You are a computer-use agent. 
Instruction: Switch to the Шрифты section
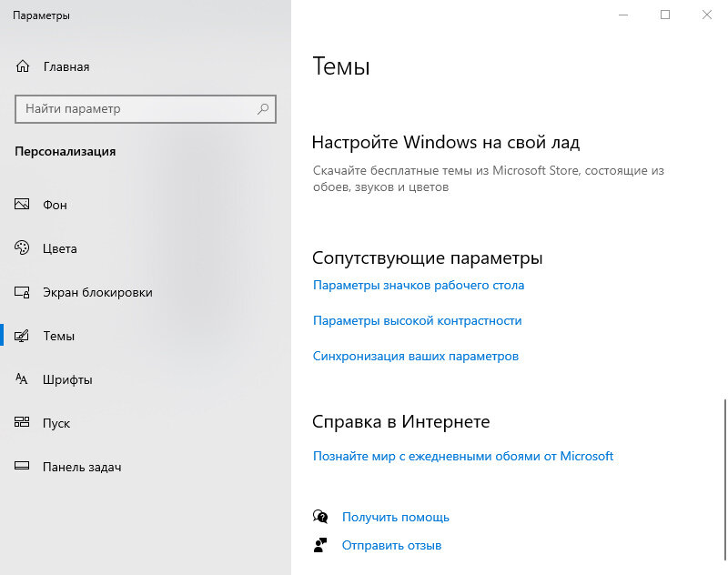pos(67,379)
